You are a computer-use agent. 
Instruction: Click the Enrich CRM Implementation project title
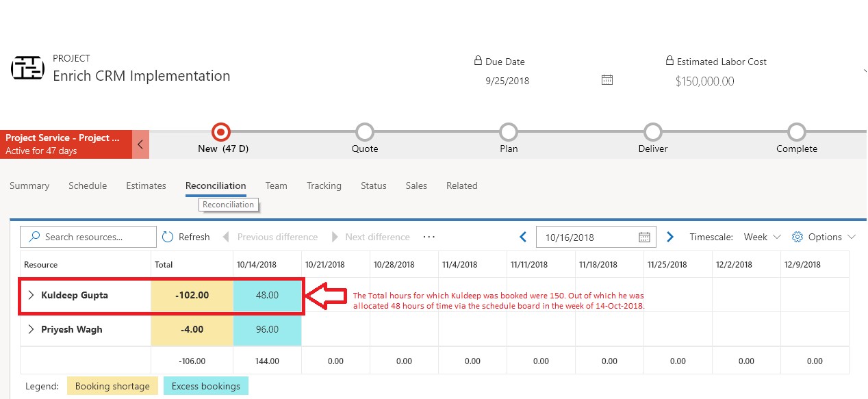142,76
